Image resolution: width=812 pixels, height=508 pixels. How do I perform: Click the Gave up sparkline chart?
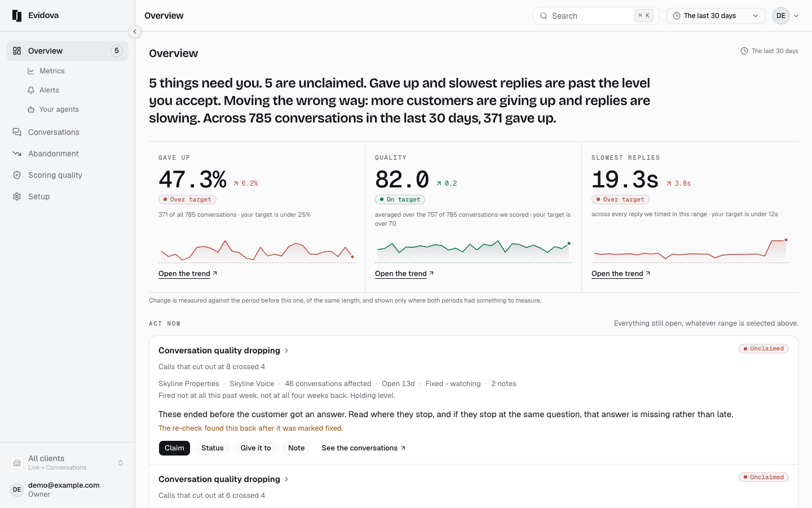point(257,250)
